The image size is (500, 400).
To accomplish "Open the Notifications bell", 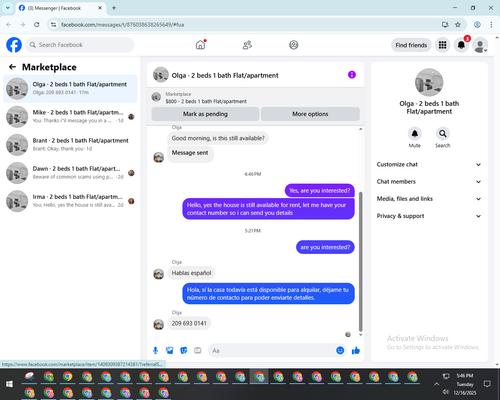I will 461,45.
